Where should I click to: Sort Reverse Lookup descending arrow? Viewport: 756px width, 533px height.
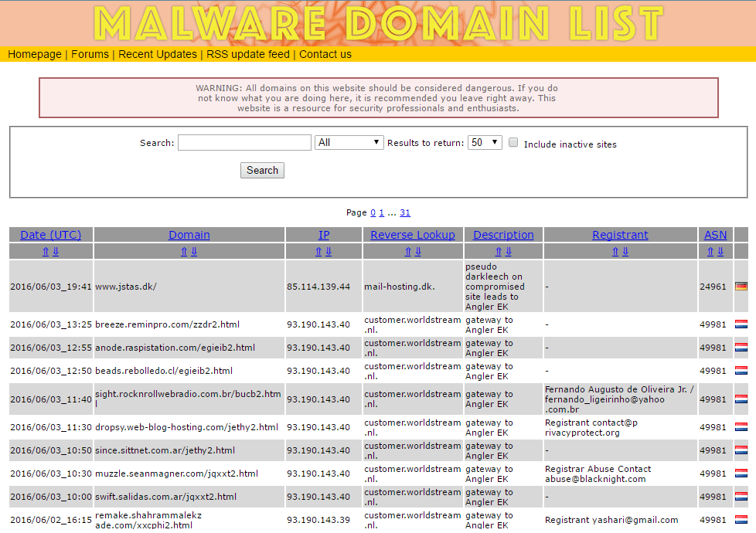(418, 252)
